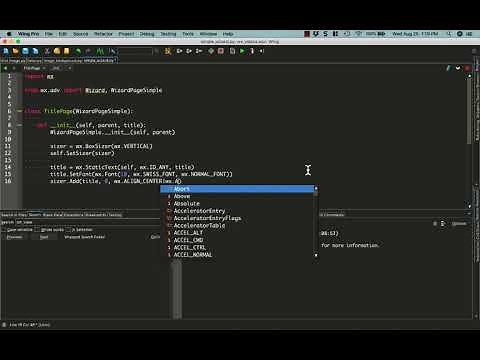This screenshot has width=480, height=360.
Task: Click the Step Out debugger icon
Action: coord(199,51)
